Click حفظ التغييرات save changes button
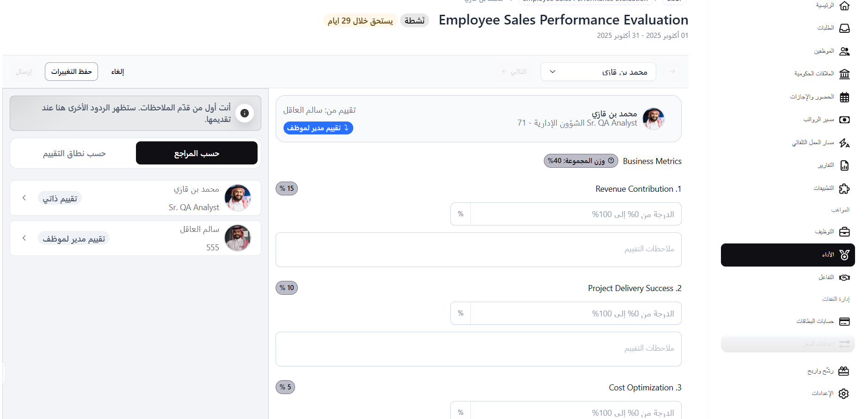 pos(71,72)
